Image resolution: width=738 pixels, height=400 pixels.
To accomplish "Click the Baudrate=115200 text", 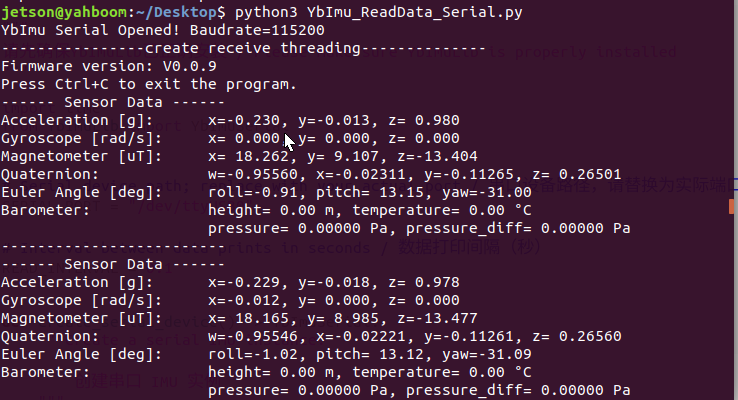I will tap(257, 30).
